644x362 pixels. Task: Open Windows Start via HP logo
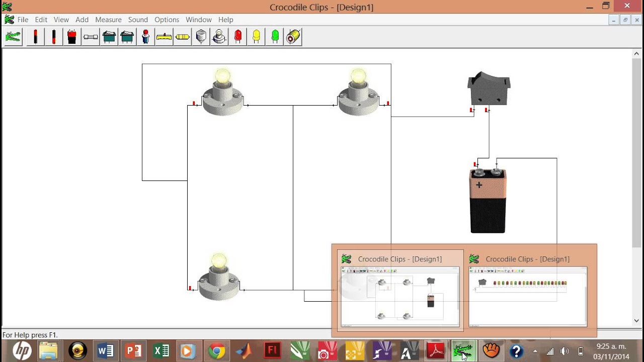tap(22, 350)
